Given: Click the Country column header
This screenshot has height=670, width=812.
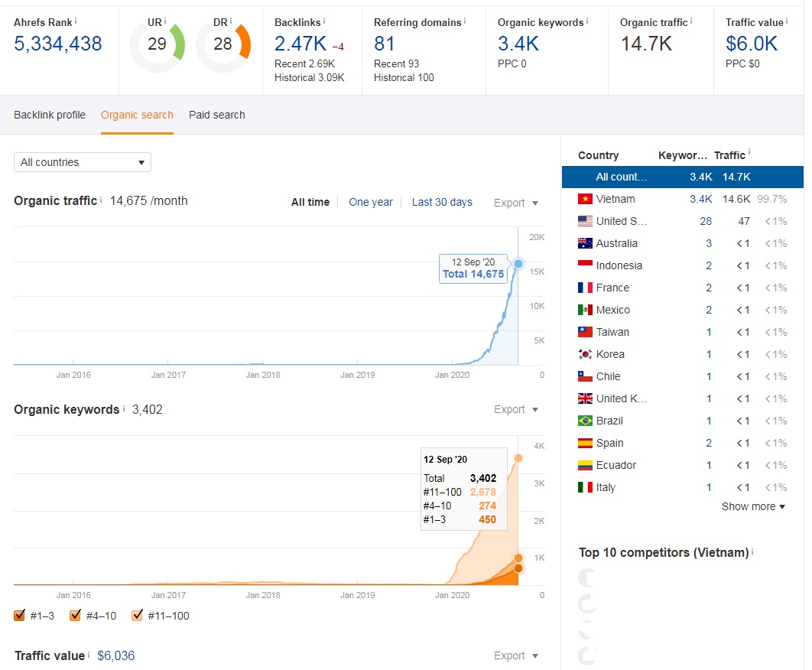Looking at the screenshot, I should (598, 155).
